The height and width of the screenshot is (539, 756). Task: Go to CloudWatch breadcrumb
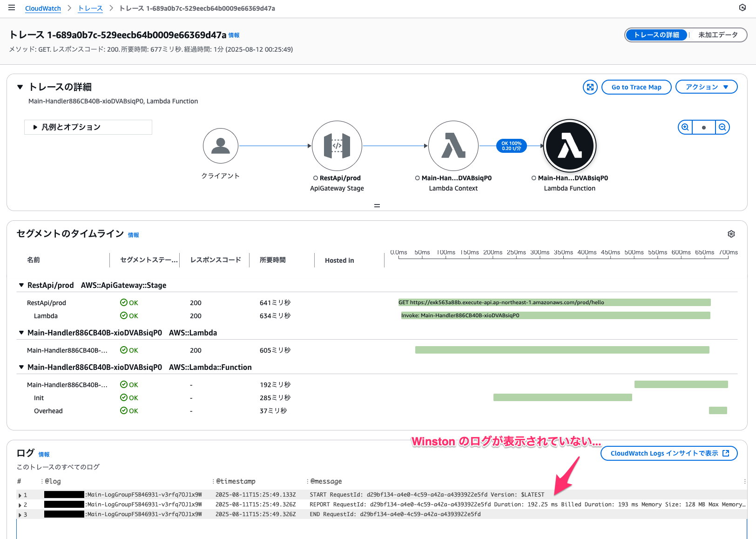[43, 8]
